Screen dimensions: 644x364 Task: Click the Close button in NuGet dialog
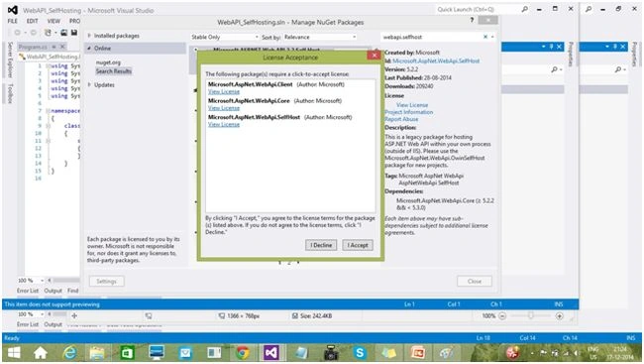475,282
